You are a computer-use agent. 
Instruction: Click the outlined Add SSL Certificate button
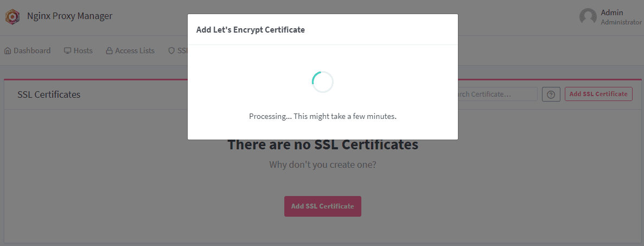pos(598,94)
